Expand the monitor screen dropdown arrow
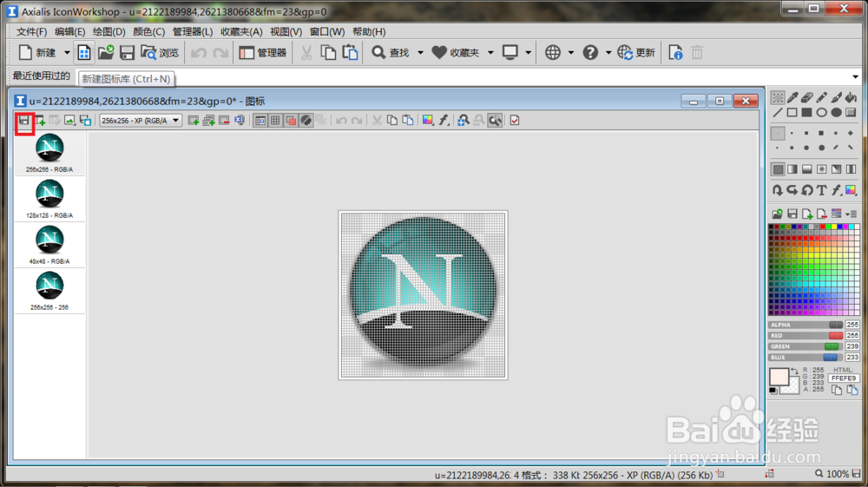The width and height of the screenshot is (868, 487). tap(528, 53)
